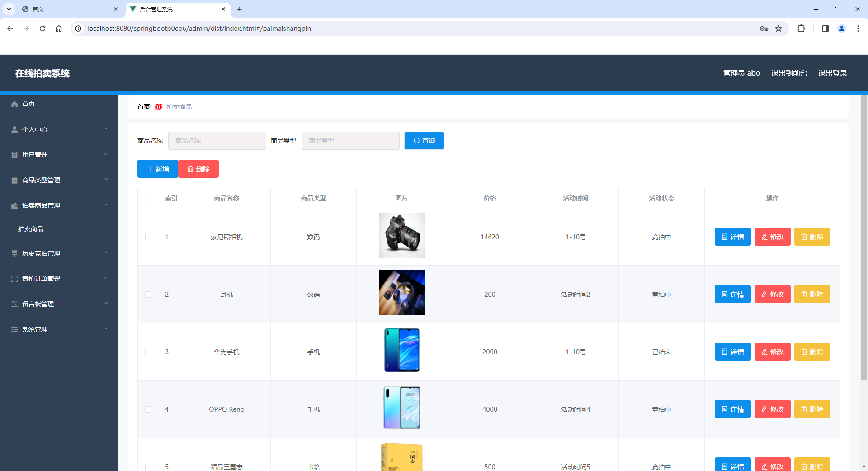Focus the 商品名称 search input
The width and height of the screenshot is (868, 471).
217,141
